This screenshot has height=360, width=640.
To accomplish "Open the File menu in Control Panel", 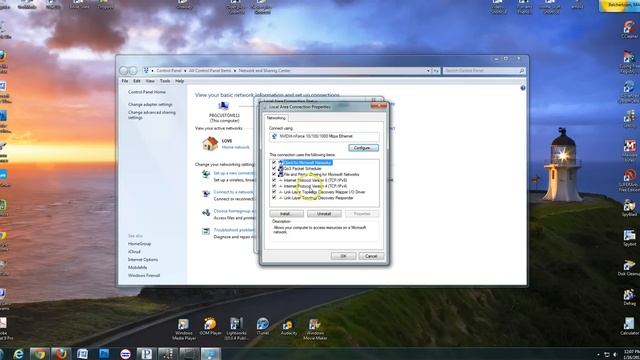I will 125,81.
